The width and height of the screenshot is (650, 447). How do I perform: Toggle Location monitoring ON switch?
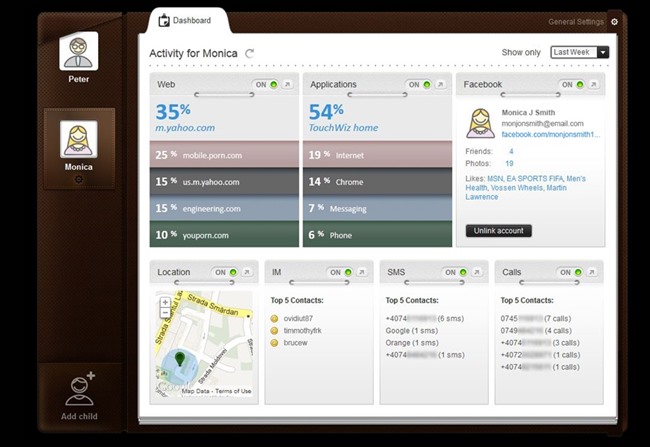point(225,272)
